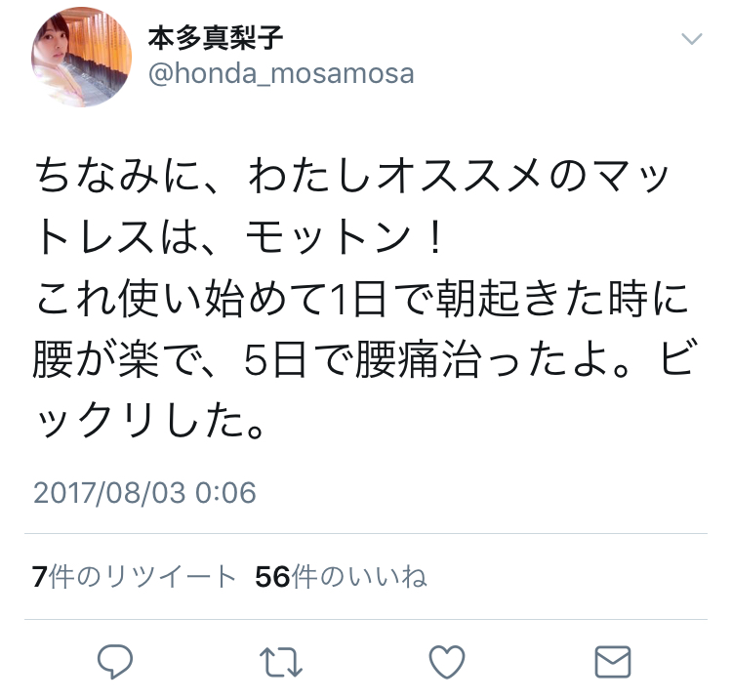
Task: Like the tweet with the heart icon
Action: 447,661
